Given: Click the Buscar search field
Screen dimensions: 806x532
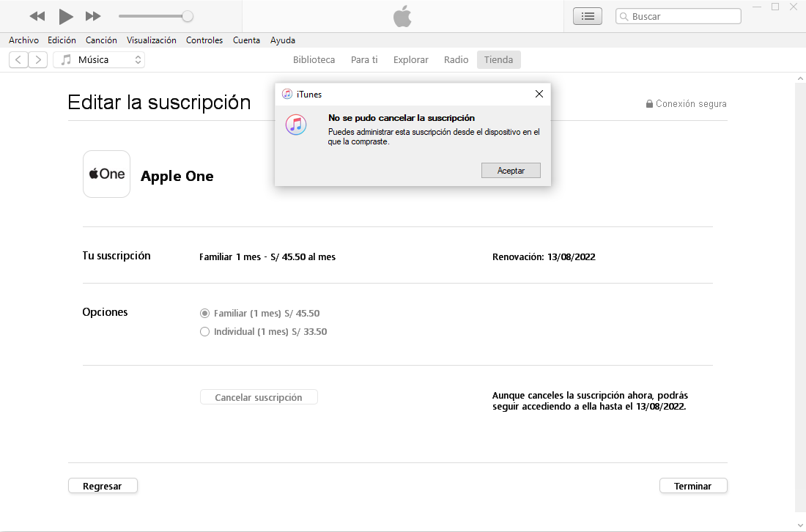Looking at the screenshot, I should tap(679, 16).
